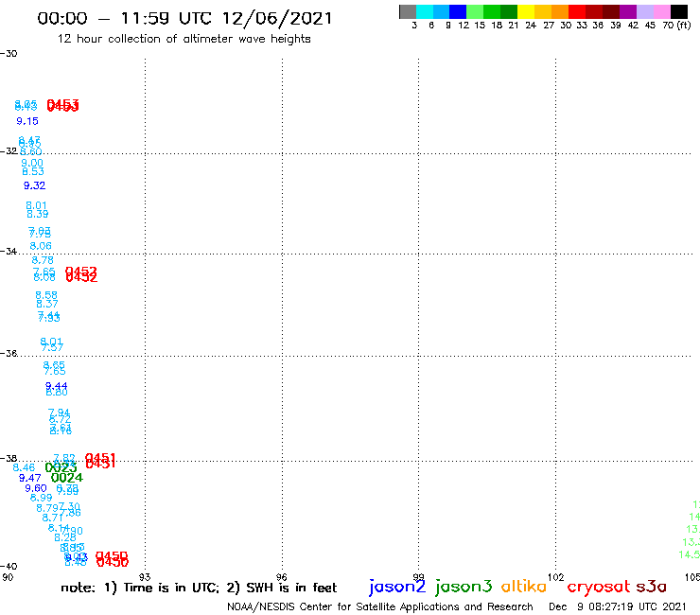
Task: Click the latitude axis label -36
Action: pyautogui.click(x=9, y=353)
